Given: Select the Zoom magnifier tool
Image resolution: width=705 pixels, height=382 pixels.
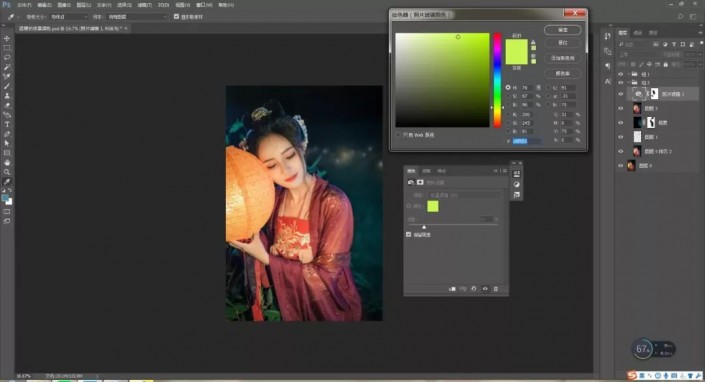Looking at the screenshot, I should pos(7,172).
